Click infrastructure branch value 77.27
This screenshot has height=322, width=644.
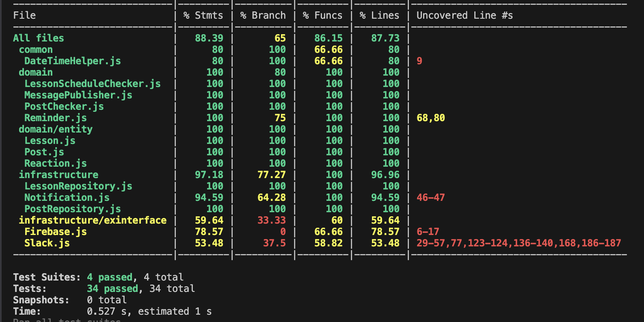pos(272,175)
